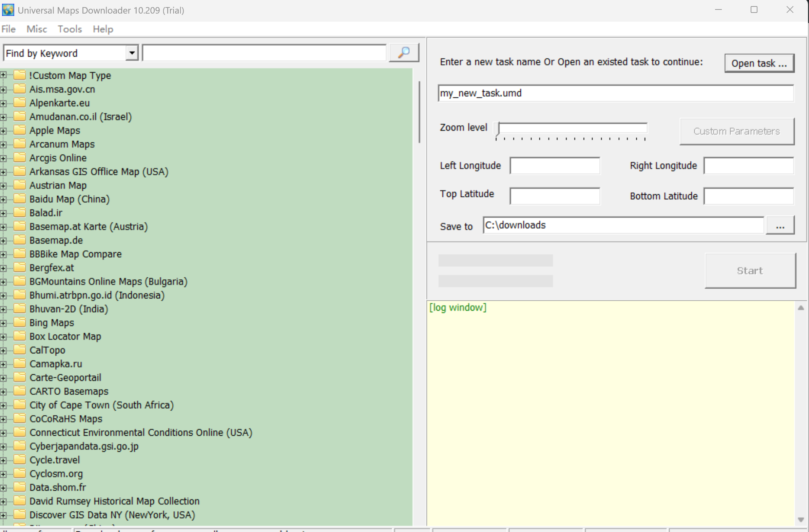Click the Cyclosm.org folder icon
Screen dimensions: 809x532
[20, 474]
